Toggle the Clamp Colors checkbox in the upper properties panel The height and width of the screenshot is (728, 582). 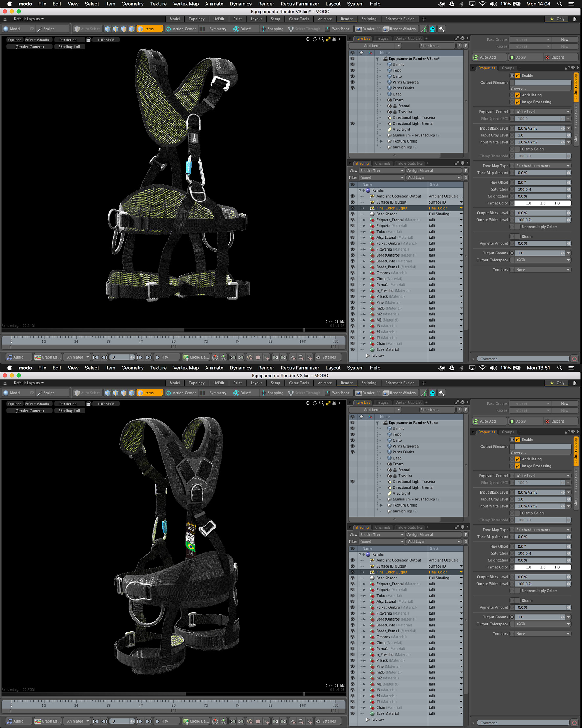[517, 149]
